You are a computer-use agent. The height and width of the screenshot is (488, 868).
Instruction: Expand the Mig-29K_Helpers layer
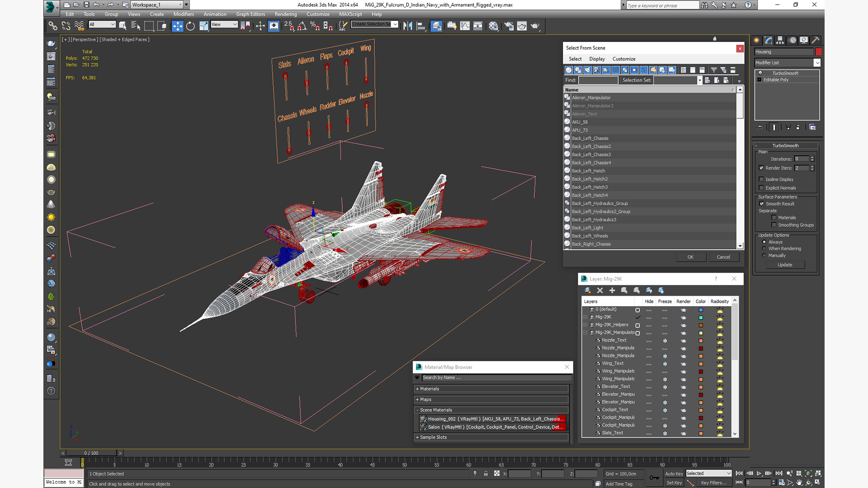tap(585, 325)
